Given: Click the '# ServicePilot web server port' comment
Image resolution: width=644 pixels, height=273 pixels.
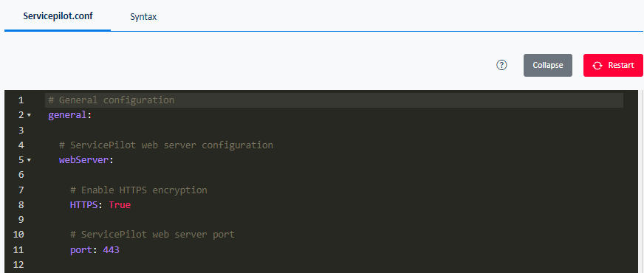Looking at the screenshot, I should [152, 235].
